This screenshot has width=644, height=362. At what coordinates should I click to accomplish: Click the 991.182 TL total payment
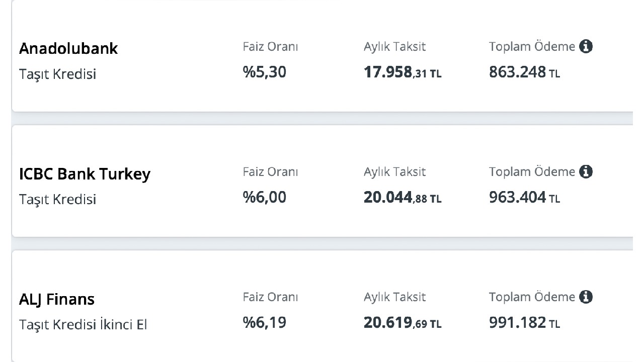pos(524,323)
